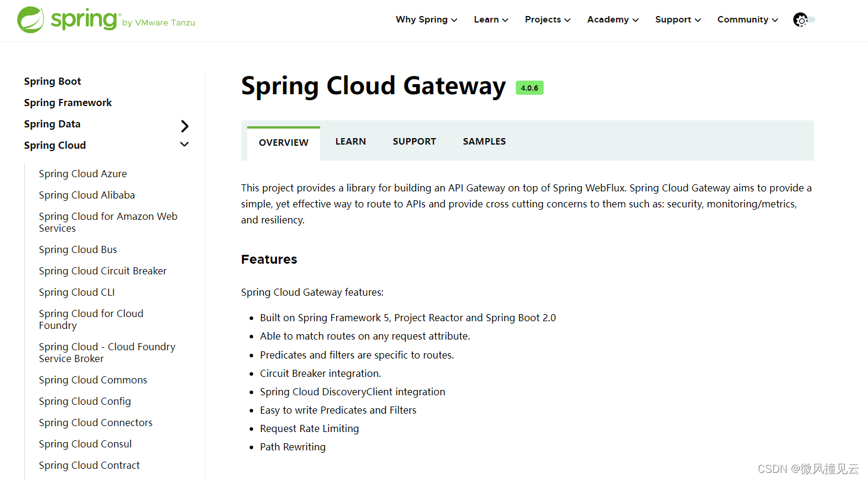This screenshot has height=480, width=868.
Task: Expand the Spring Data chevron
Action: coord(185,126)
